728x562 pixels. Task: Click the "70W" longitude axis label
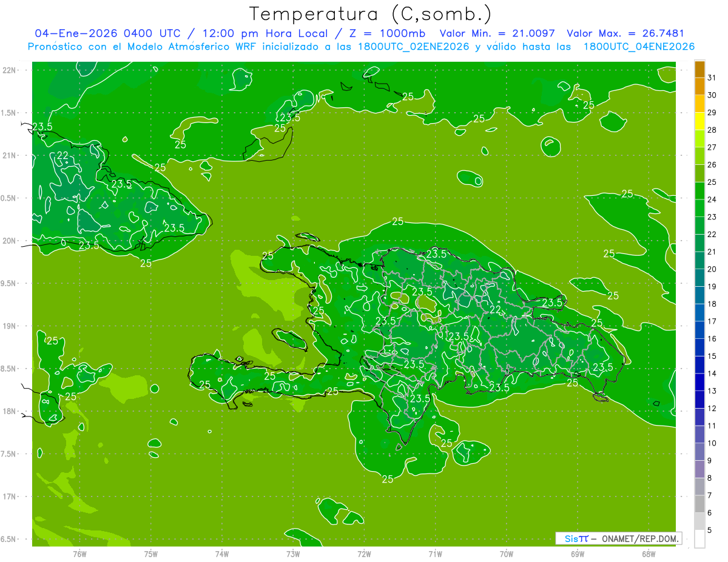coord(506,554)
